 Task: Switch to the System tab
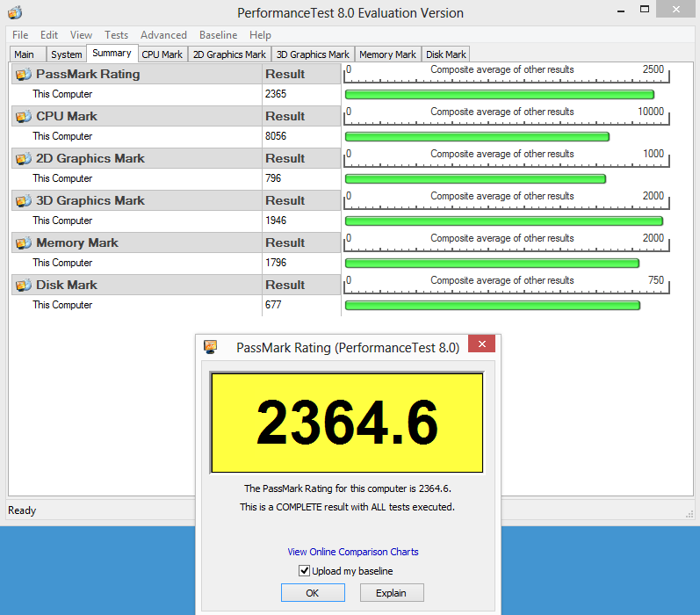(67, 54)
